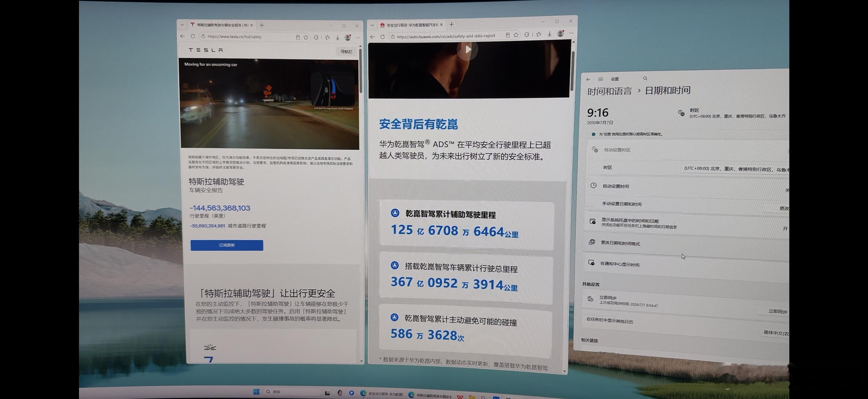Image resolution: width=868 pixels, height=399 pixels.
Task: Go back in the Settings window
Action: (x=588, y=79)
